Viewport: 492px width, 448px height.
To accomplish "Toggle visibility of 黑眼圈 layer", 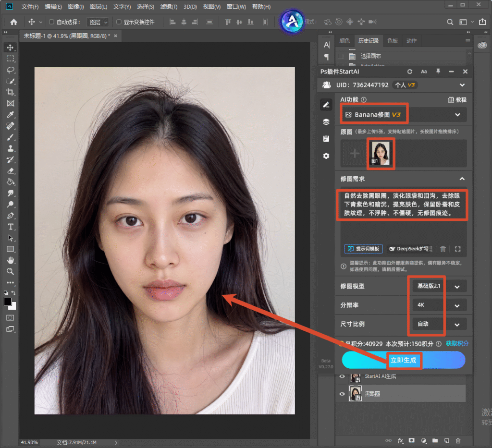I will click(x=342, y=394).
